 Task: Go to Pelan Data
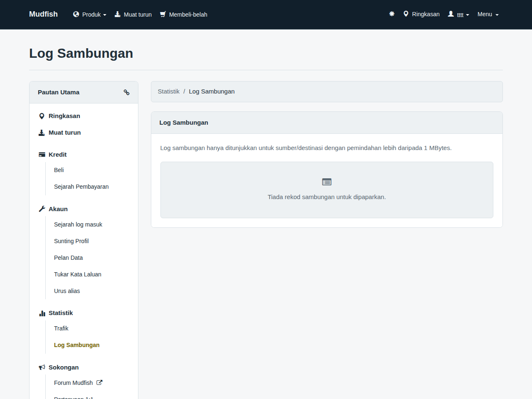point(69,258)
